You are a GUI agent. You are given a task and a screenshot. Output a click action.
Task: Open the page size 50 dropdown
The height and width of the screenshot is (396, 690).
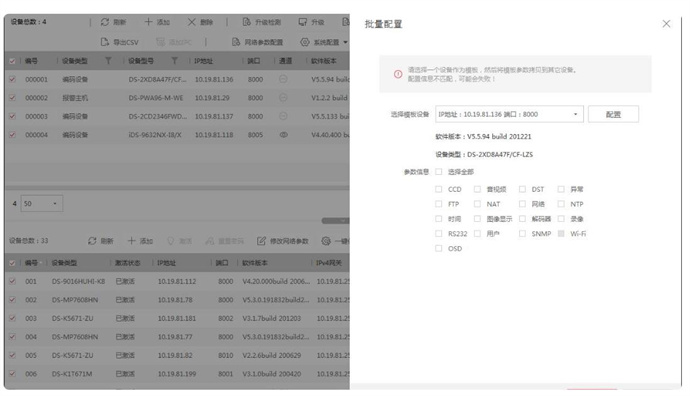(42, 203)
